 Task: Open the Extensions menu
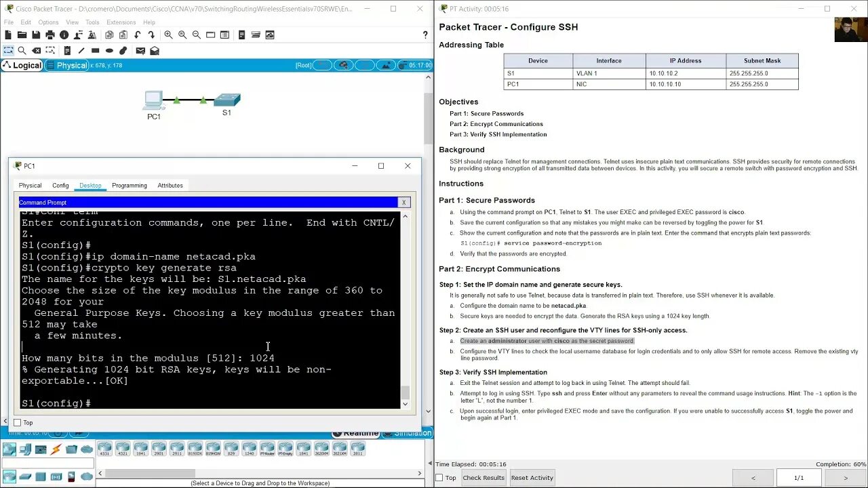pyautogui.click(x=121, y=22)
